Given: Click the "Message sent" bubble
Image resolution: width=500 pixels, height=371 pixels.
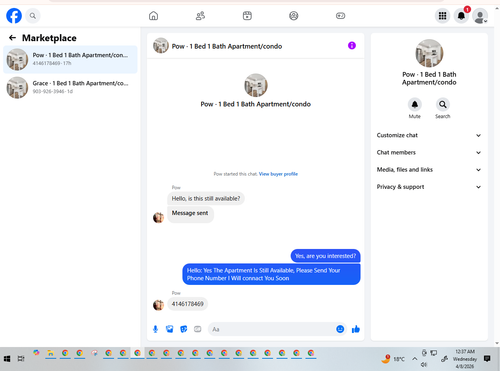Looking at the screenshot, I should 190,214.
